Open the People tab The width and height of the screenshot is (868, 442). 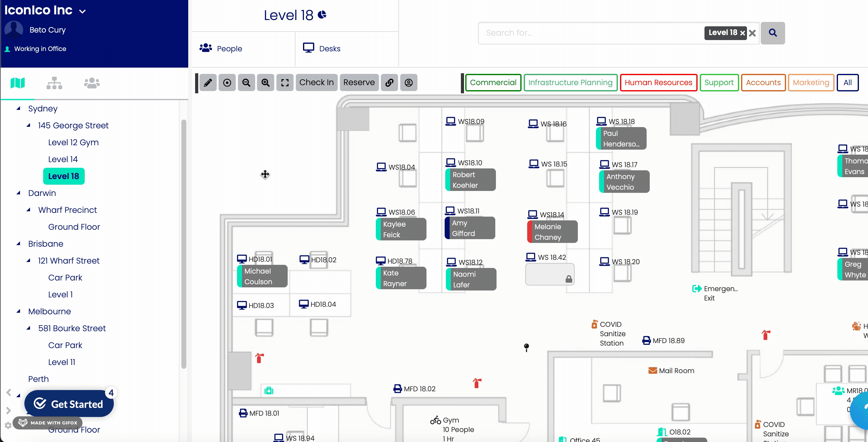tap(243, 49)
